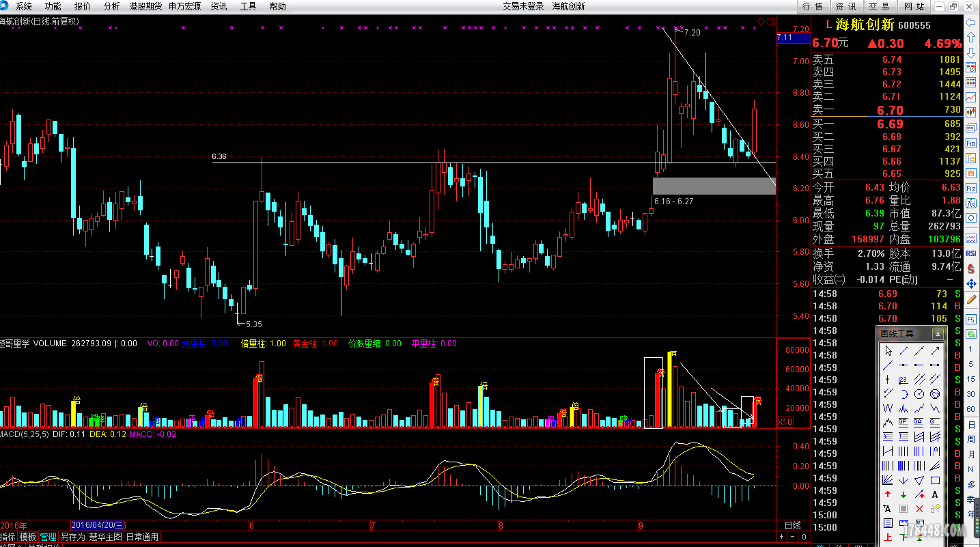Open the 功能 menu
This screenshot has height=547, width=980.
[x=53, y=6]
